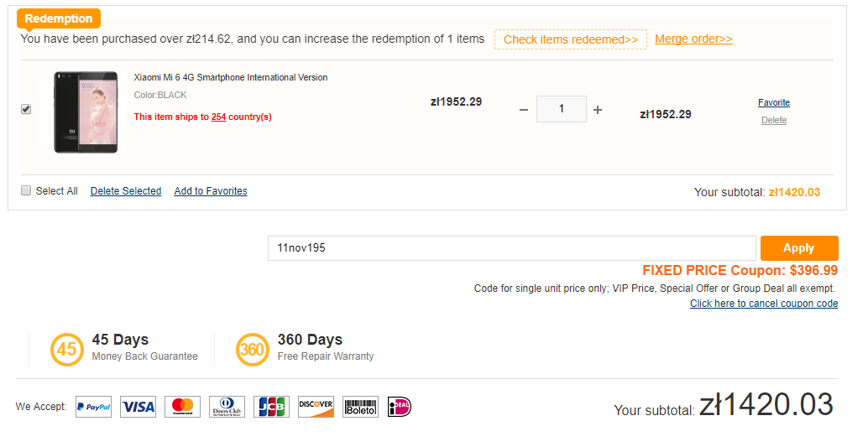Screen dimensions: 868x447
Task: Click Delete Selected link
Action: click(x=126, y=191)
